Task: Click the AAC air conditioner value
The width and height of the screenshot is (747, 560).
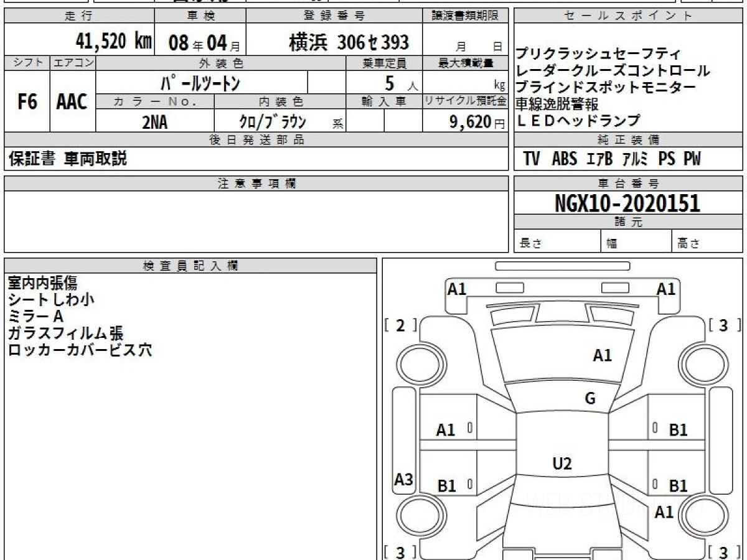Action: [x=72, y=102]
